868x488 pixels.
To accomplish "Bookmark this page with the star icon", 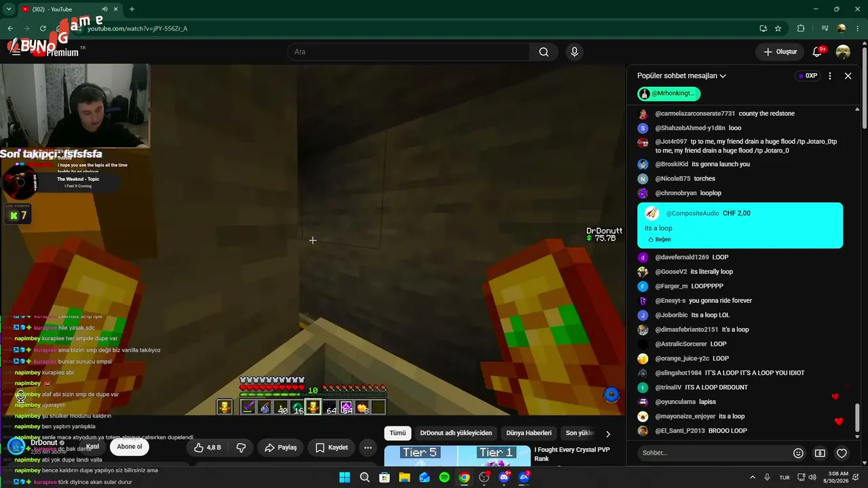I will pyautogui.click(x=778, y=28).
